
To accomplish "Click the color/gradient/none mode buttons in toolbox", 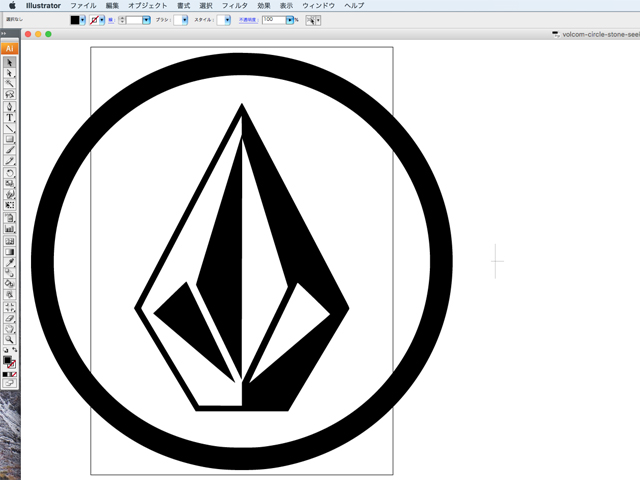I will point(9,374).
